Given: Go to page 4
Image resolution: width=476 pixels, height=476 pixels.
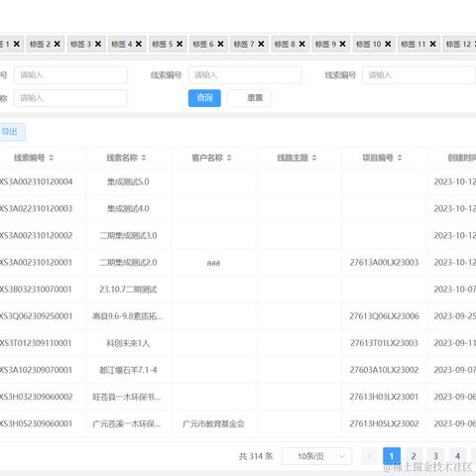Looking at the screenshot, I should click(457, 456).
